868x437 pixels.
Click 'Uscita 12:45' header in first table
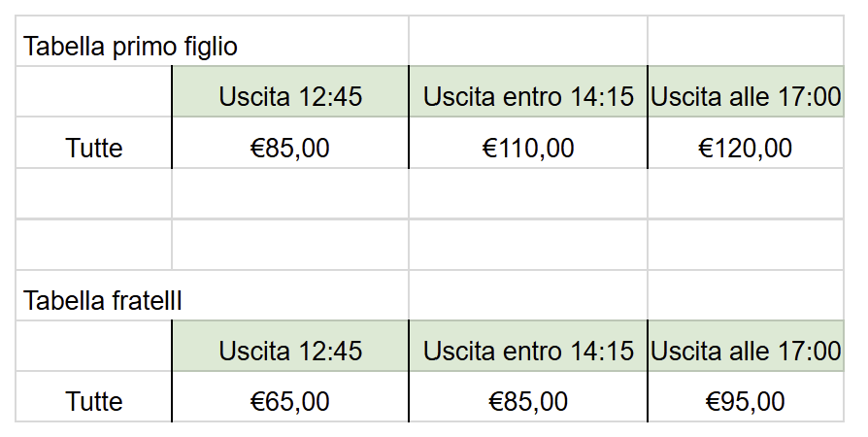[290, 96]
